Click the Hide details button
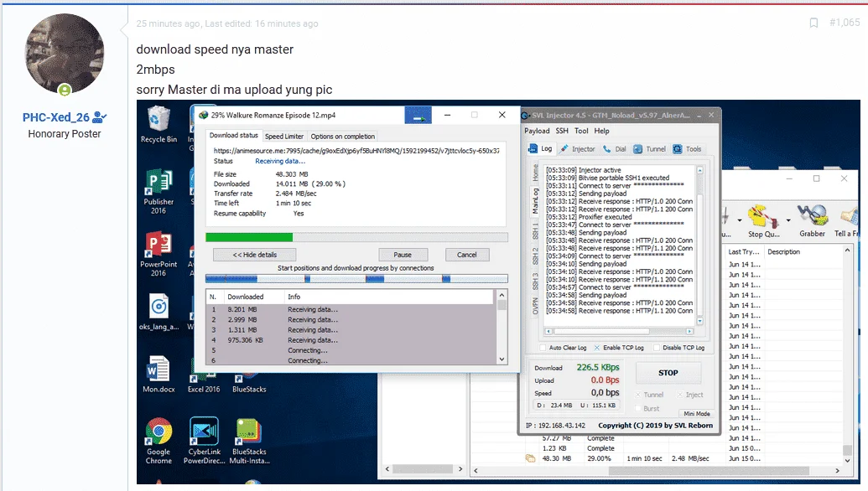Image resolution: width=868 pixels, height=491 pixels. tap(255, 255)
